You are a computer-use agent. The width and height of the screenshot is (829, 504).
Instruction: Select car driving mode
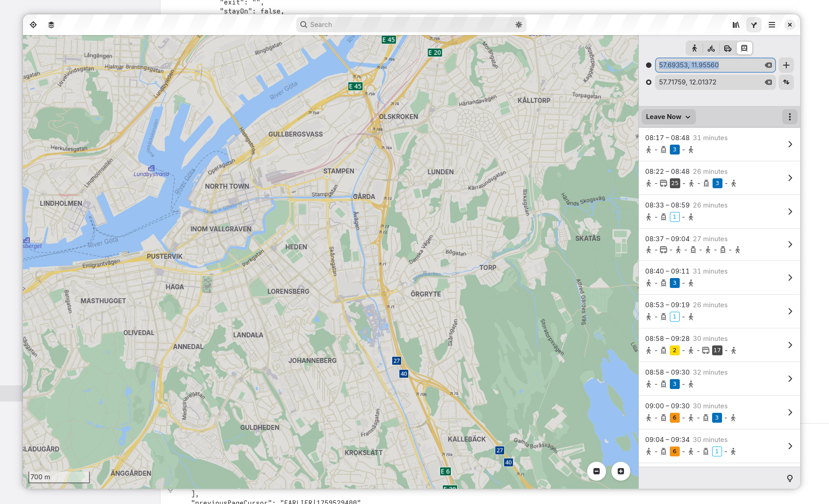[728, 48]
